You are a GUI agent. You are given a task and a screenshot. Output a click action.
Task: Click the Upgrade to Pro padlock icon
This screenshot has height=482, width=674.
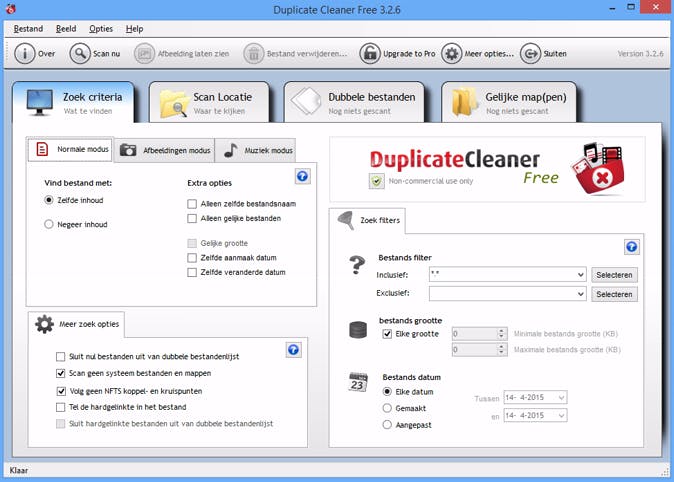370,54
